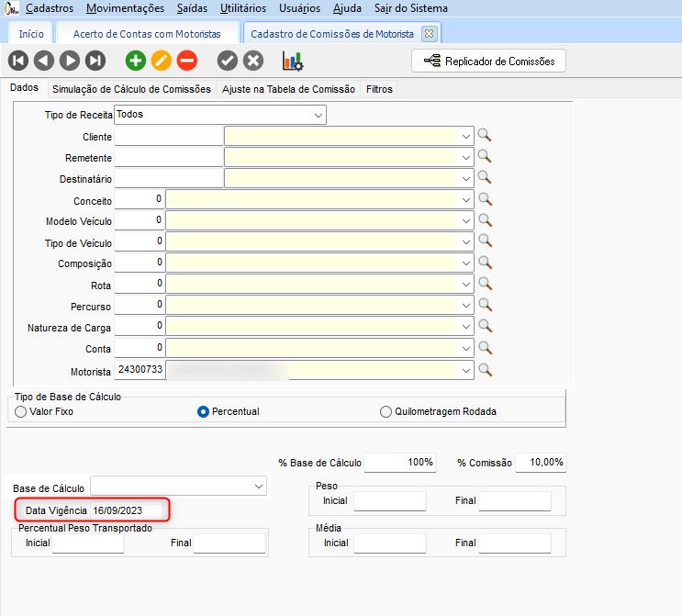The width and height of the screenshot is (682, 616).
Task: Click the Cliente code input field
Action: [x=169, y=136]
